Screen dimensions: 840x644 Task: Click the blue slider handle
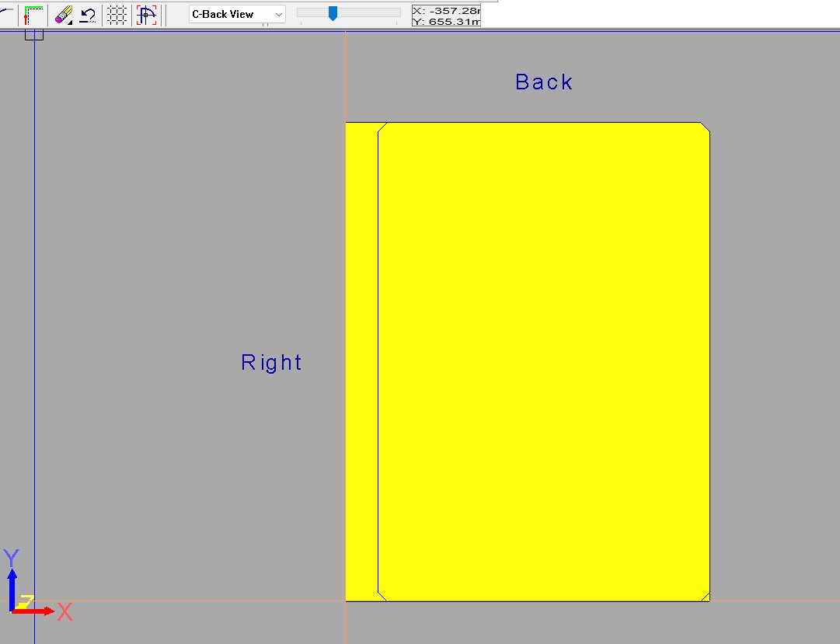click(333, 12)
